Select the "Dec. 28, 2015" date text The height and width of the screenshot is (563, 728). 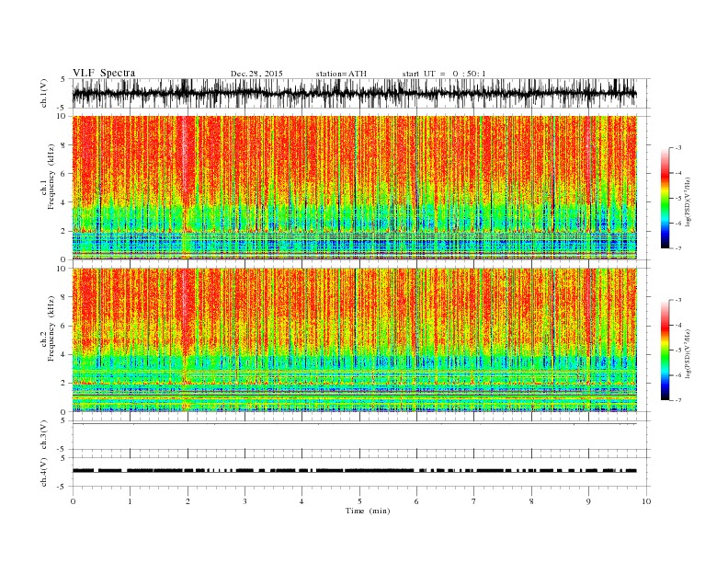[x=256, y=74]
